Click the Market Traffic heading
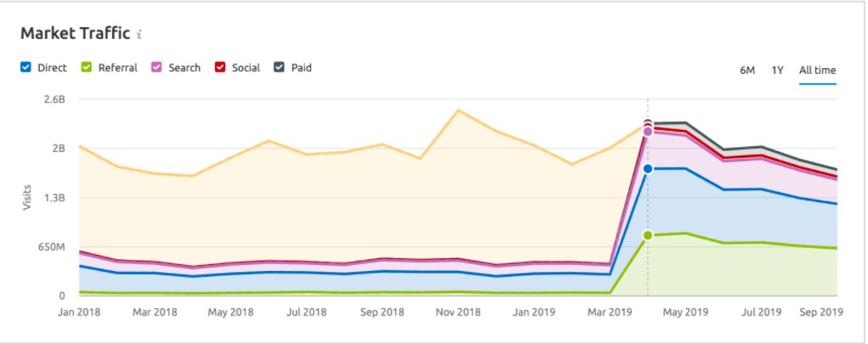The height and width of the screenshot is (344, 868). [x=76, y=34]
